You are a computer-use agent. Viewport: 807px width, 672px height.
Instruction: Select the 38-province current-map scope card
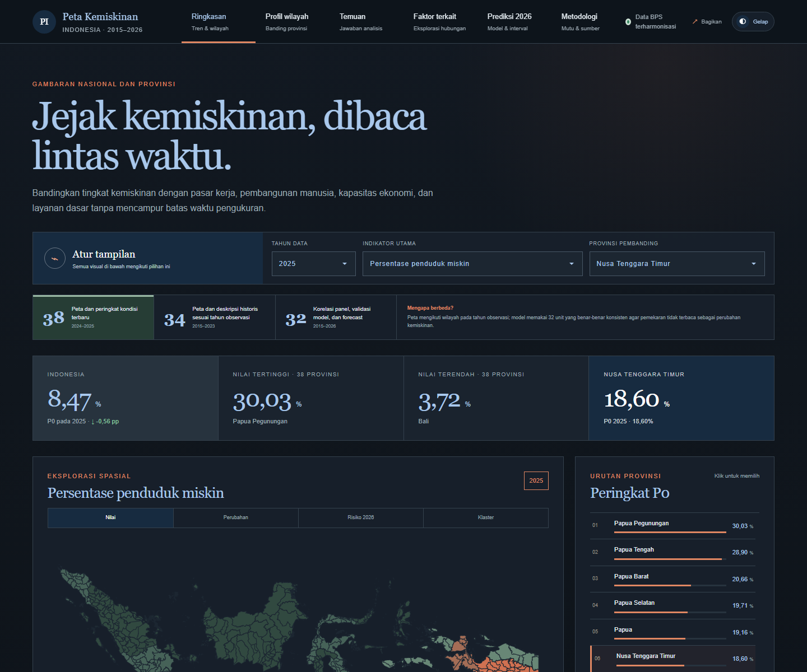(93, 317)
